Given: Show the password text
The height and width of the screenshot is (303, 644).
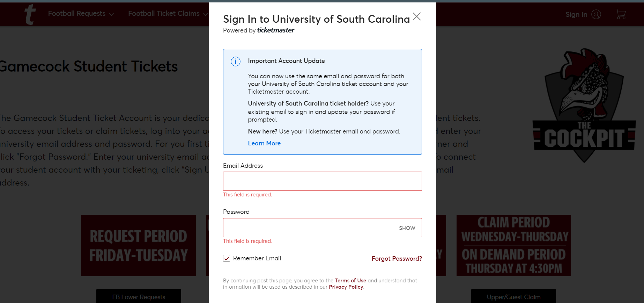Looking at the screenshot, I should pos(407,228).
